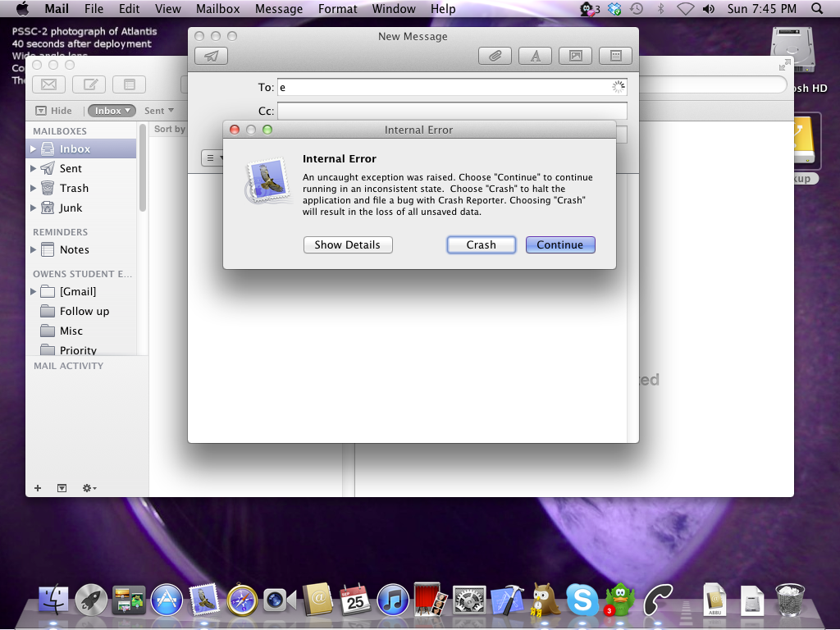Show the stationery pane in New Message

(x=615, y=56)
